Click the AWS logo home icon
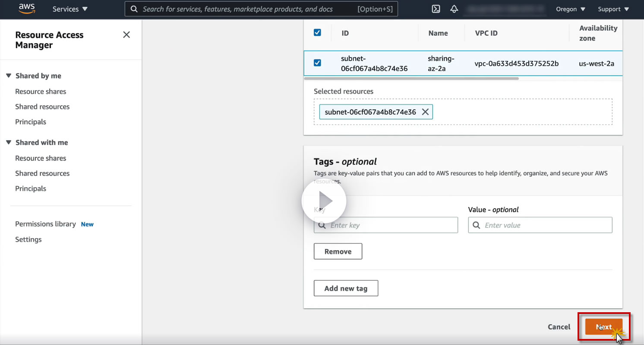Screen dimensions: 644x345 pyautogui.click(x=27, y=9)
